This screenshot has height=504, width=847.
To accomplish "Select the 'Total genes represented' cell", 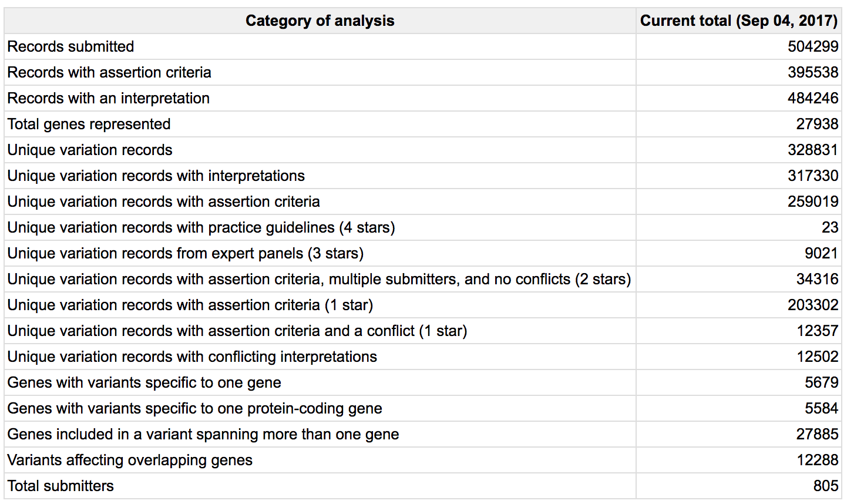I will [x=89, y=124].
